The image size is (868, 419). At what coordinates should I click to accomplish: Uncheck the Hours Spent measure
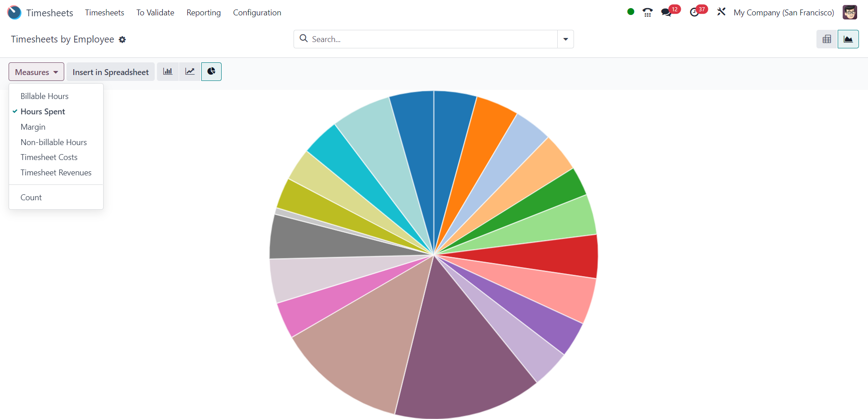pyautogui.click(x=43, y=112)
